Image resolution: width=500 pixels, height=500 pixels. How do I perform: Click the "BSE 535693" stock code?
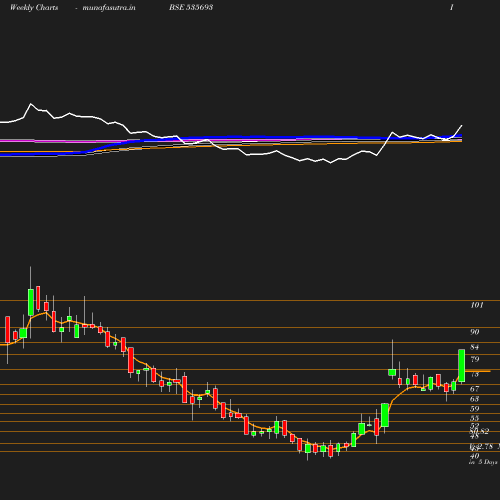point(191,7)
